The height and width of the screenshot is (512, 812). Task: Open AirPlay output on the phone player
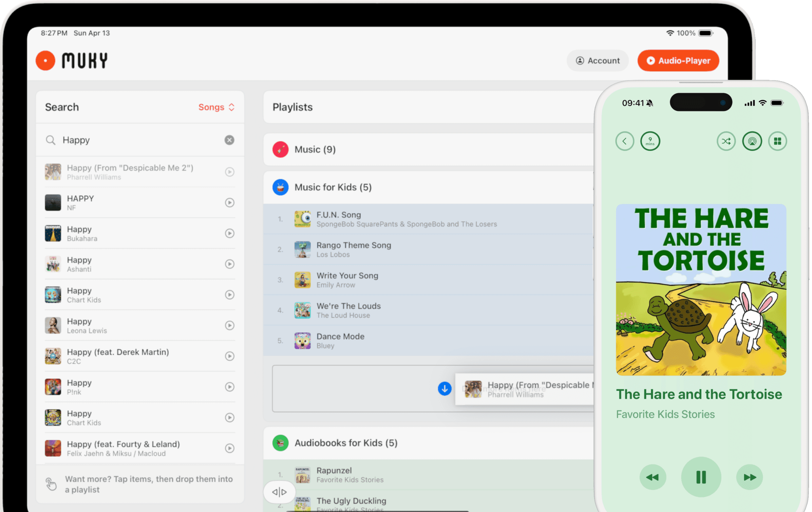point(752,141)
